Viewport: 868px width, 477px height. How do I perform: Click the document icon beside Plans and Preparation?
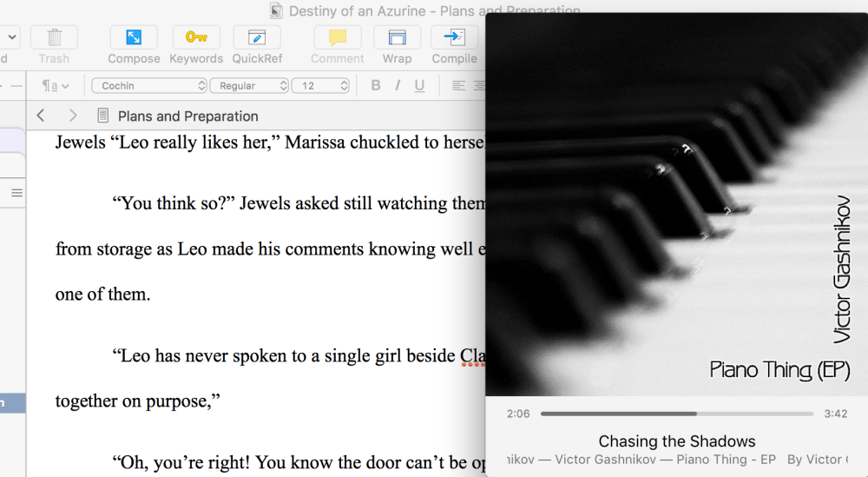(x=102, y=116)
